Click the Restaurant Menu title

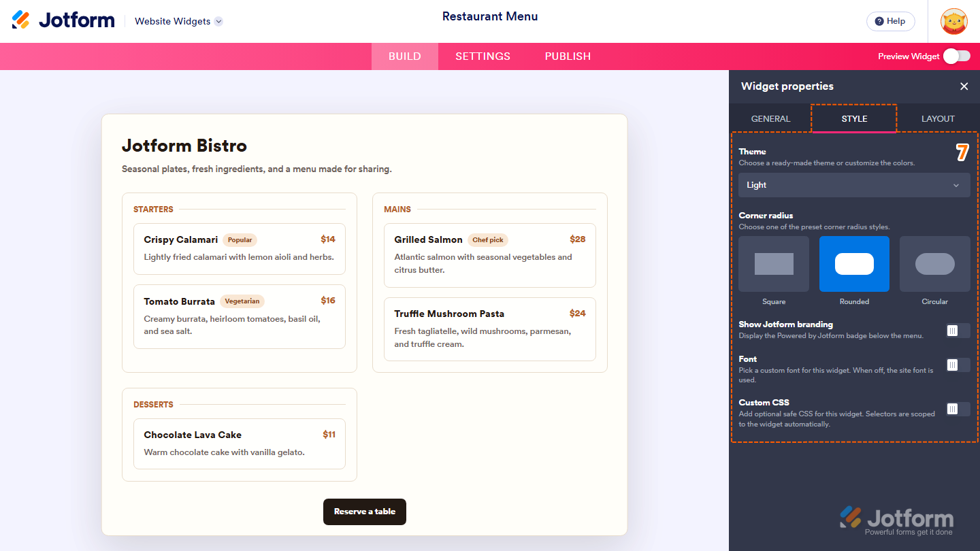point(490,16)
